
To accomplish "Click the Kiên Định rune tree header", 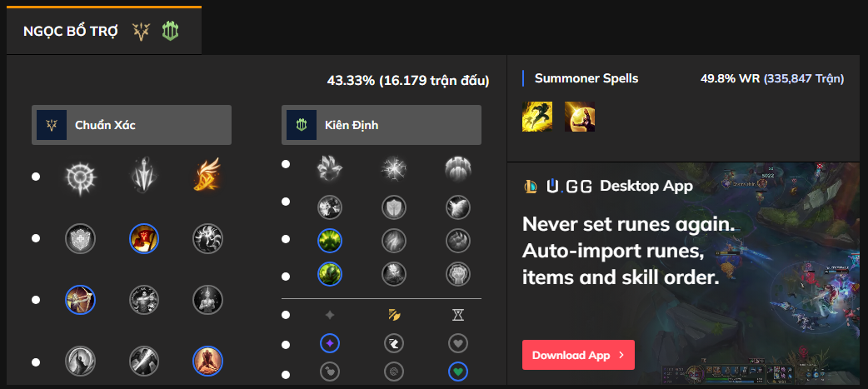I will coord(382,125).
